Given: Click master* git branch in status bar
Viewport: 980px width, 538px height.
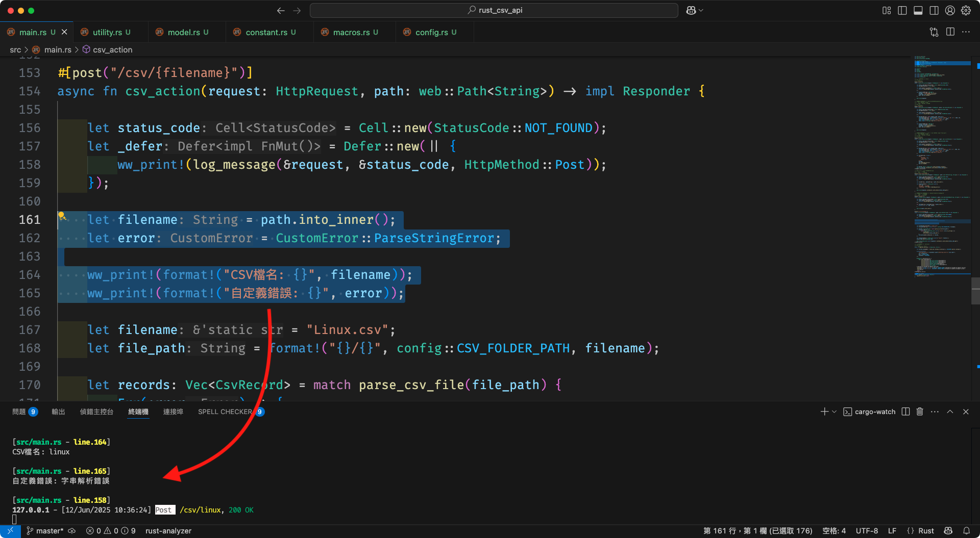Looking at the screenshot, I should pos(45,531).
